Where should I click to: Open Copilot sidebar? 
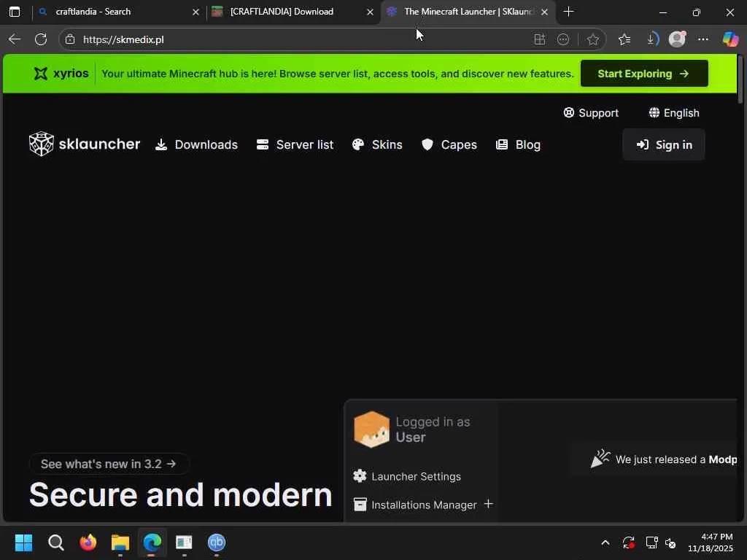pyautogui.click(x=729, y=39)
